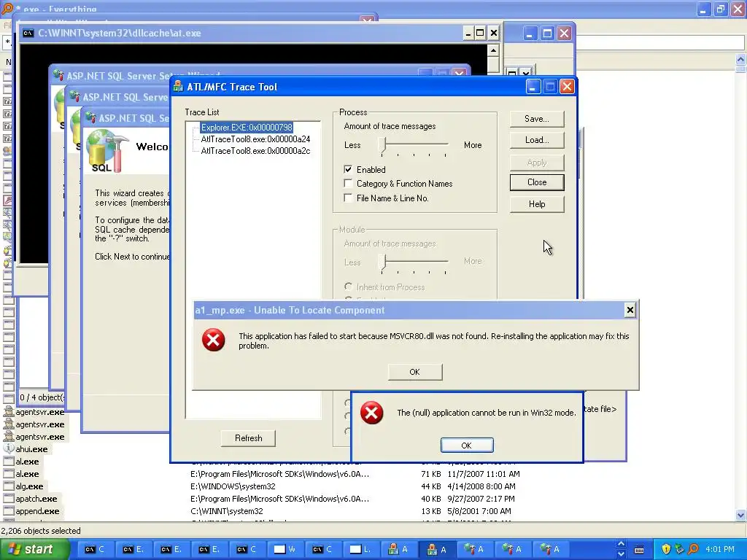Switch to the 'W' taskbar window button
The image size is (747, 560).
[x=286, y=549]
